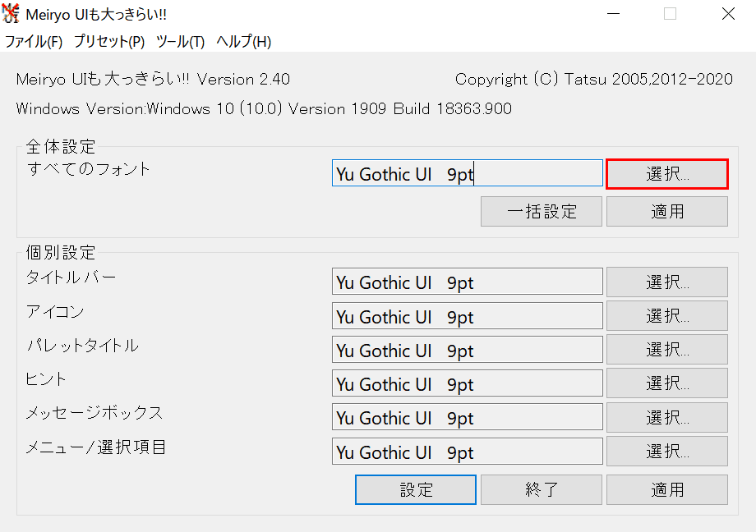Click the メッセージボックス font field
756x532 pixels.
pos(468,417)
